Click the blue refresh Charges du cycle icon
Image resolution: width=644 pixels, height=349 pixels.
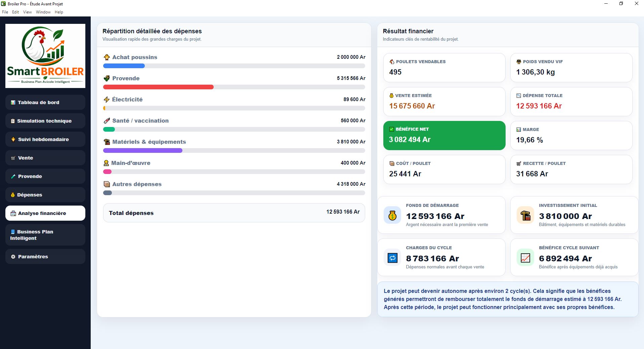point(392,258)
